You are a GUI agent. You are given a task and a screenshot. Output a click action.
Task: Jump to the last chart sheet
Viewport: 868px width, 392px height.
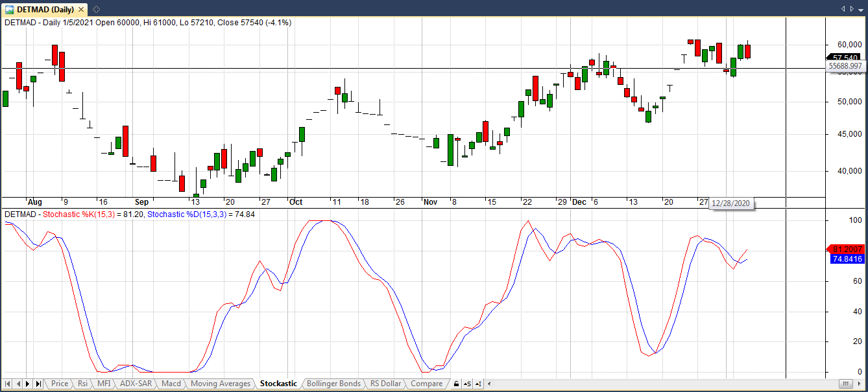(x=38, y=384)
